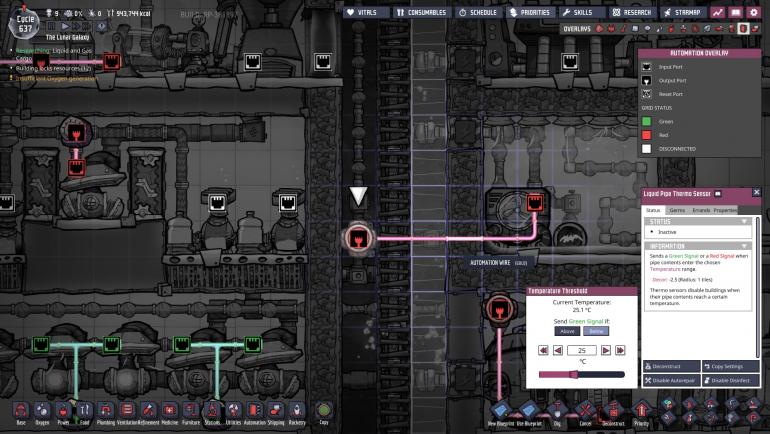
Task: Open the Medicine build category
Action: click(x=169, y=412)
